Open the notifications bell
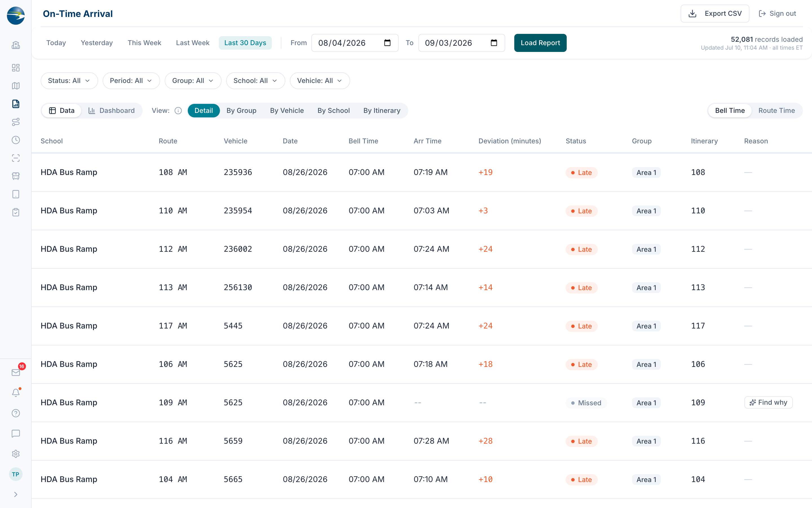The width and height of the screenshot is (812, 508). [x=16, y=393]
